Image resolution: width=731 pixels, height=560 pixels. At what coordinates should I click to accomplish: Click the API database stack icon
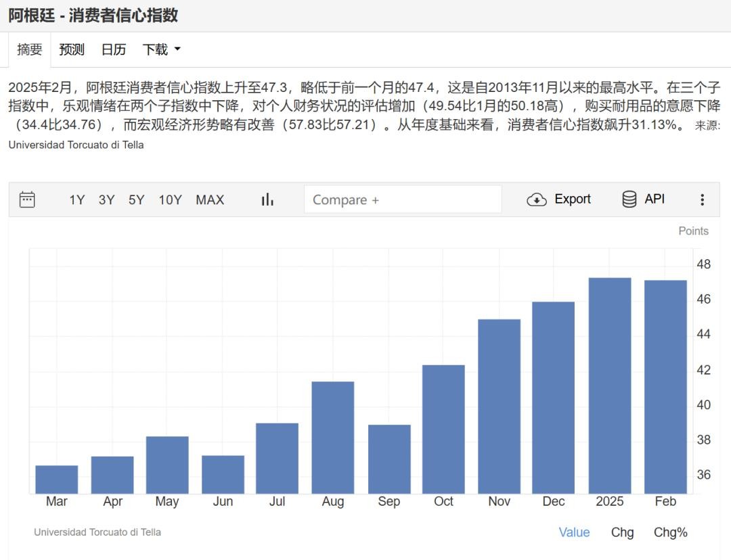[629, 200]
